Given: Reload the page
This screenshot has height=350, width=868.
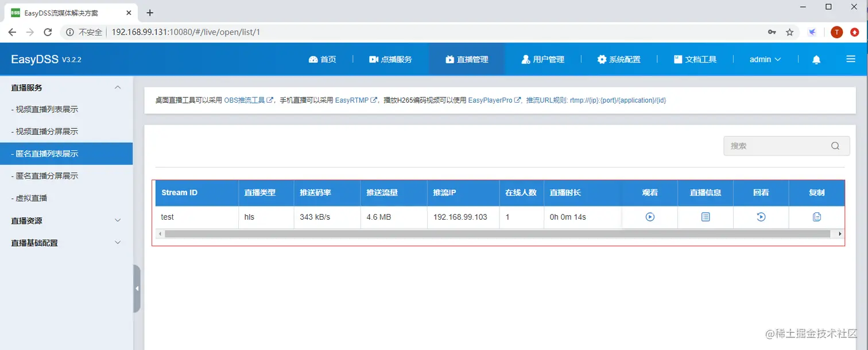Looking at the screenshot, I should pos(49,32).
